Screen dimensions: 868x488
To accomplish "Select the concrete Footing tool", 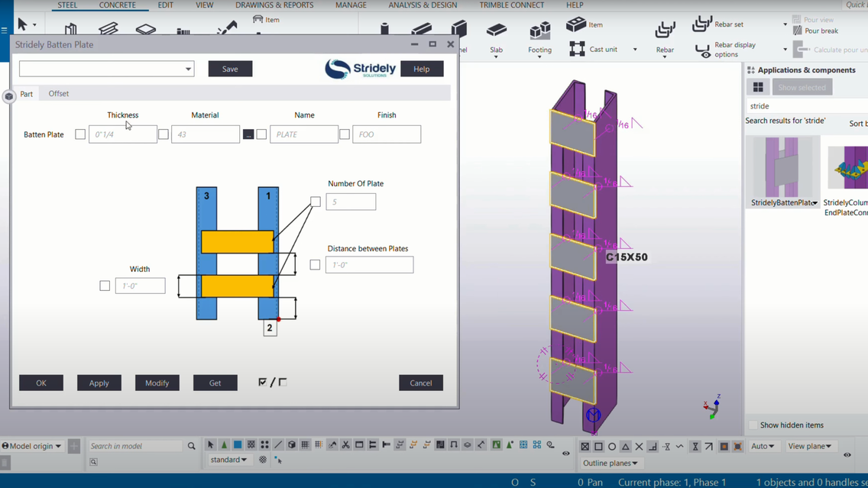I will pyautogui.click(x=539, y=37).
